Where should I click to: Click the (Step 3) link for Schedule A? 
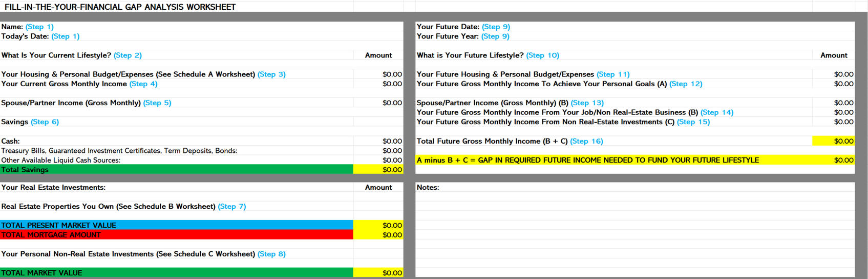click(x=271, y=74)
